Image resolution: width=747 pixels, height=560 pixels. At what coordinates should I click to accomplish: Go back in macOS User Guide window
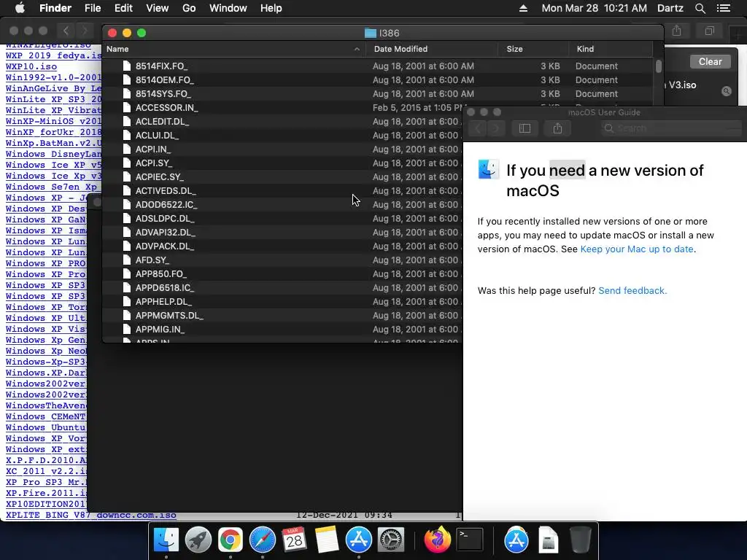pyautogui.click(x=477, y=128)
